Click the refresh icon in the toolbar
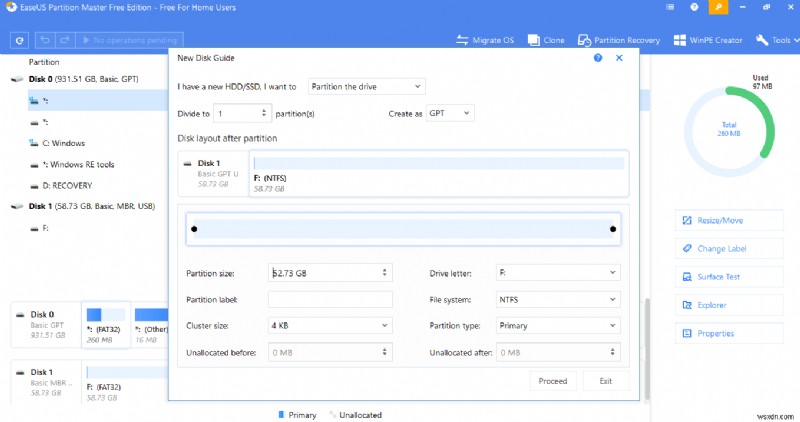800x422 pixels. [19, 40]
